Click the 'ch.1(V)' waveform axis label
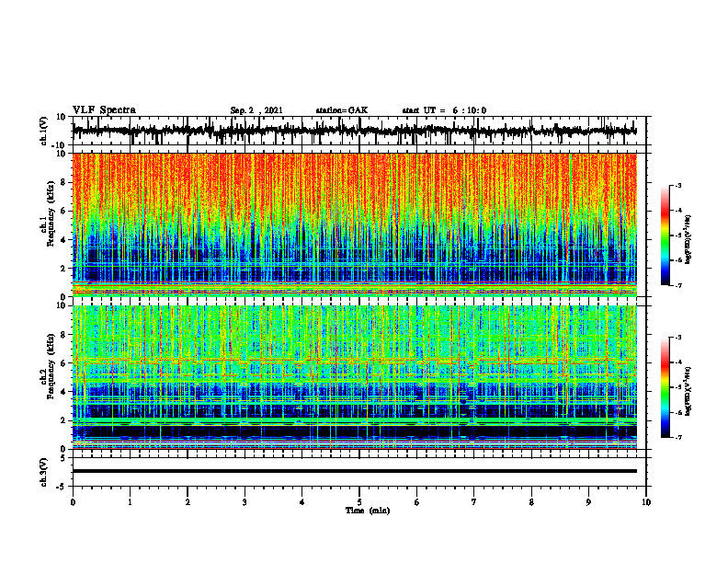The image size is (728, 563). 43,131
